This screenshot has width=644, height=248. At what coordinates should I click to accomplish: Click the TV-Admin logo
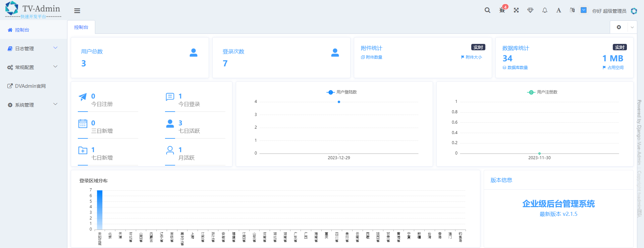coord(33,10)
